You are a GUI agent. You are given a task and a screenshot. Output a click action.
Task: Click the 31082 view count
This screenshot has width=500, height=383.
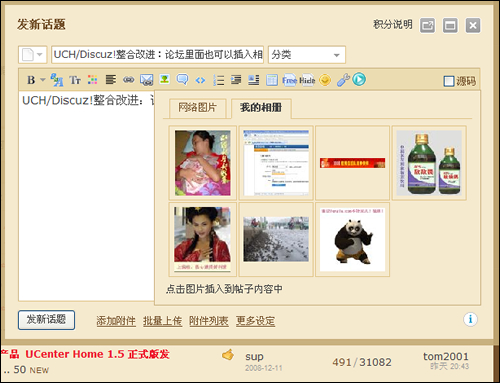coord(375,362)
